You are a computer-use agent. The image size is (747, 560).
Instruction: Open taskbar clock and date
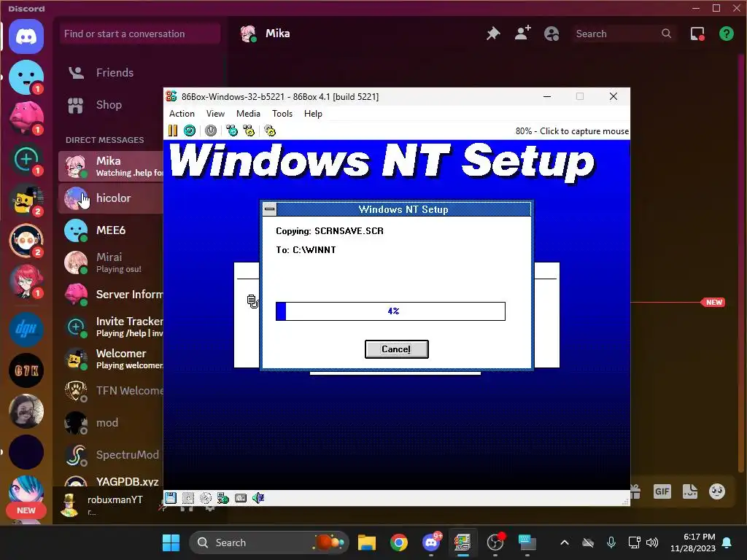[x=693, y=542]
